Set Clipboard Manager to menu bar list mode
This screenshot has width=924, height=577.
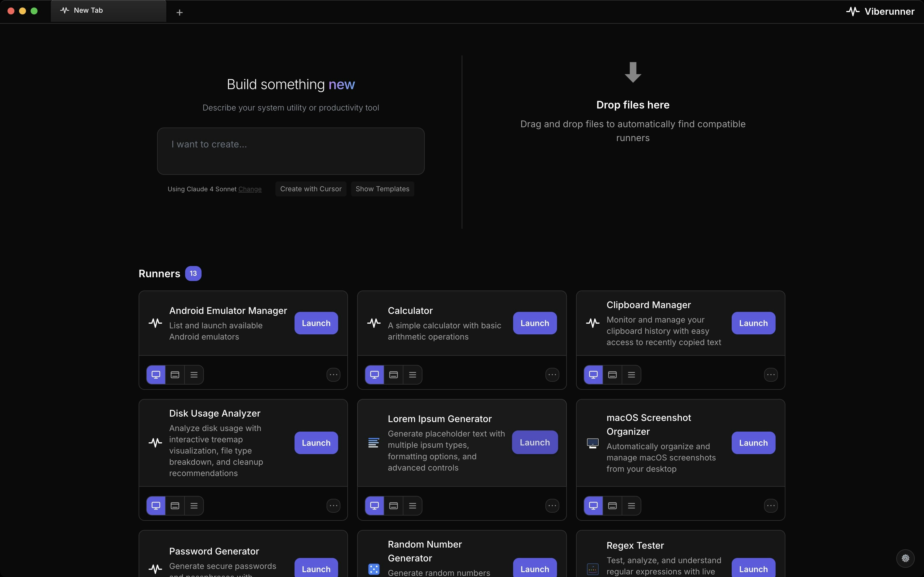(x=631, y=375)
